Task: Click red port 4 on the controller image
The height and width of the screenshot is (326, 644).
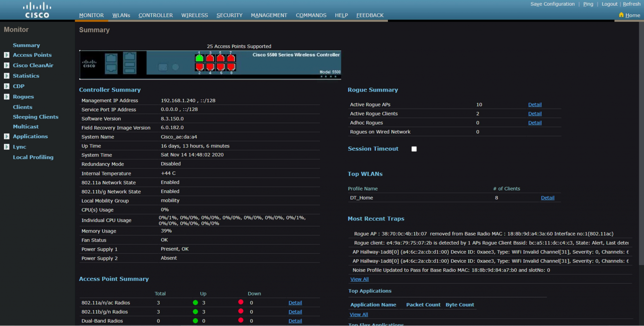Action: click(x=210, y=67)
